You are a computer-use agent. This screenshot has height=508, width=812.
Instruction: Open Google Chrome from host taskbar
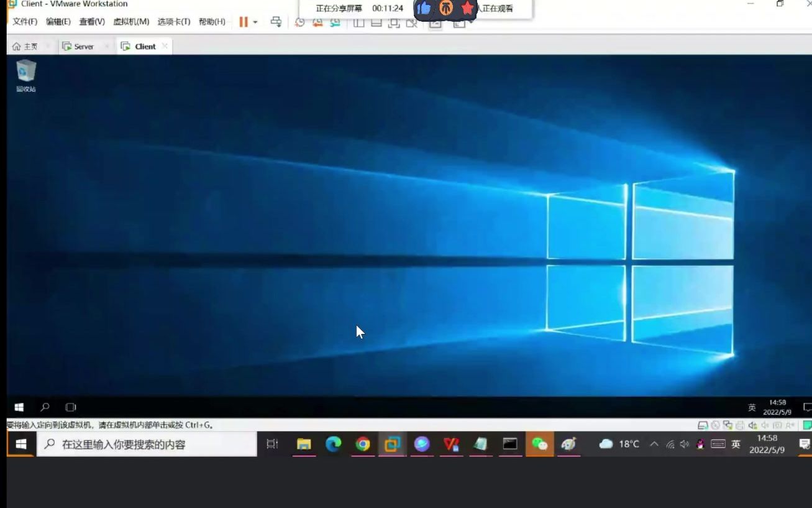363,444
